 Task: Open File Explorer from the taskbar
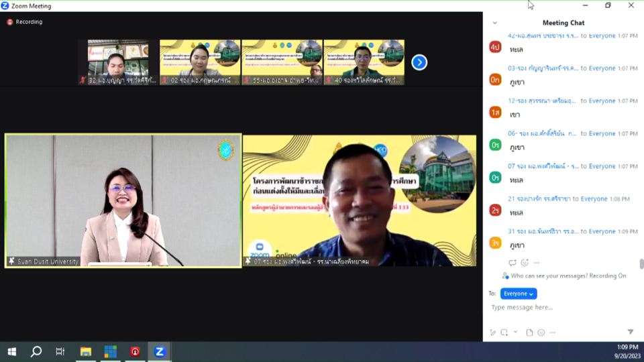pos(85,352)
